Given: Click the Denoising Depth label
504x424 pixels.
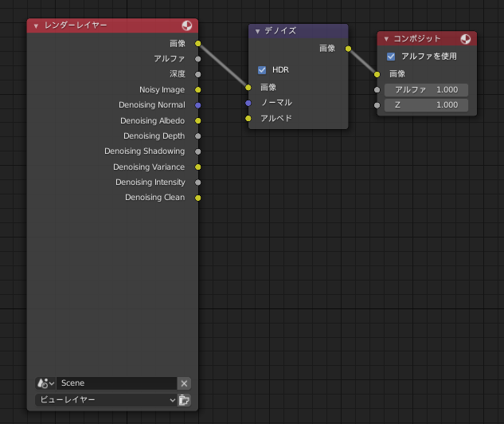Looking at the screenshot, I should 154,136.
